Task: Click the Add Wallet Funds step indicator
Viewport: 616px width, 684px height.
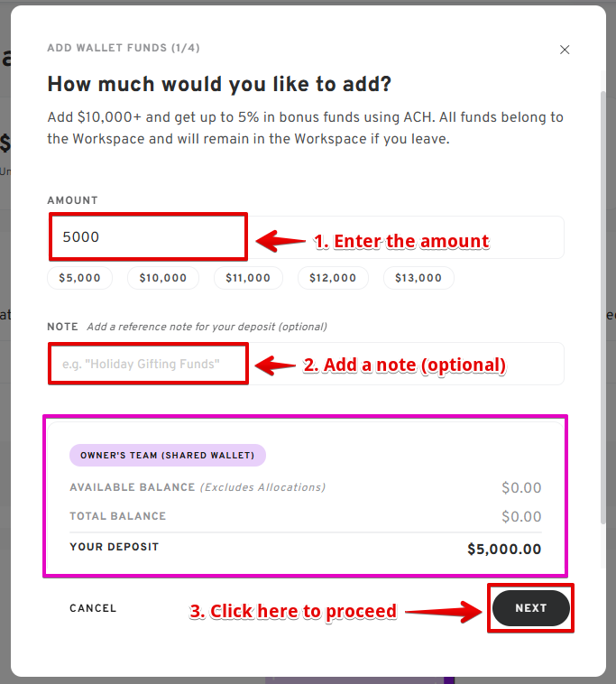Action: tap(124, 48)
